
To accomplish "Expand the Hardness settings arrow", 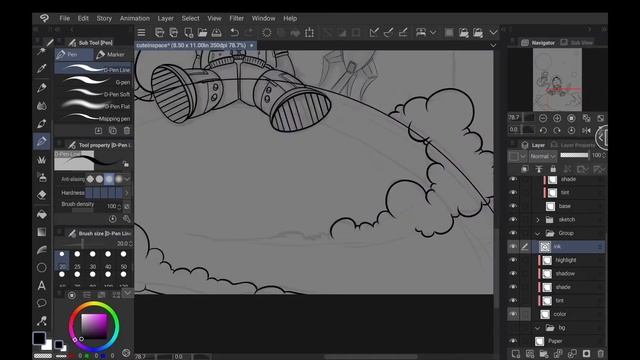I will (127, 193).
